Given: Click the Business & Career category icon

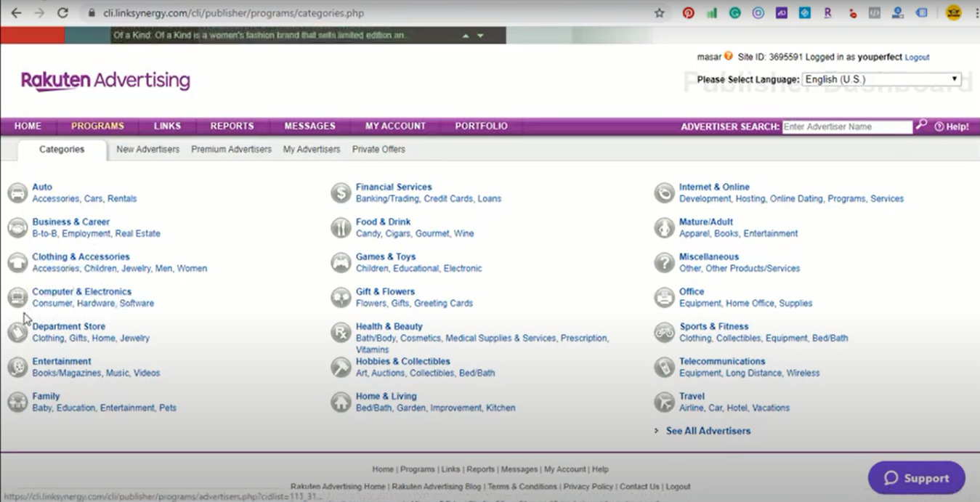Looking at the screenshot, I should 17,228.
